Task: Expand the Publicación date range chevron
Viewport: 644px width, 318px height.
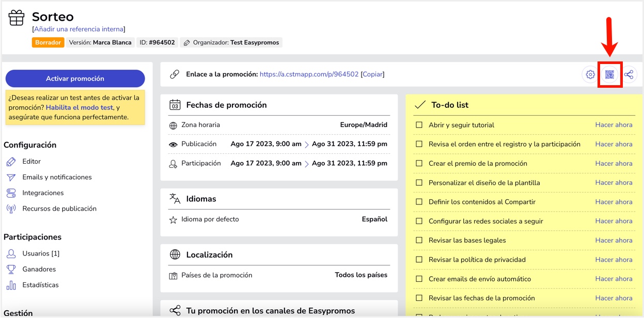Action: tap(308, 144)
